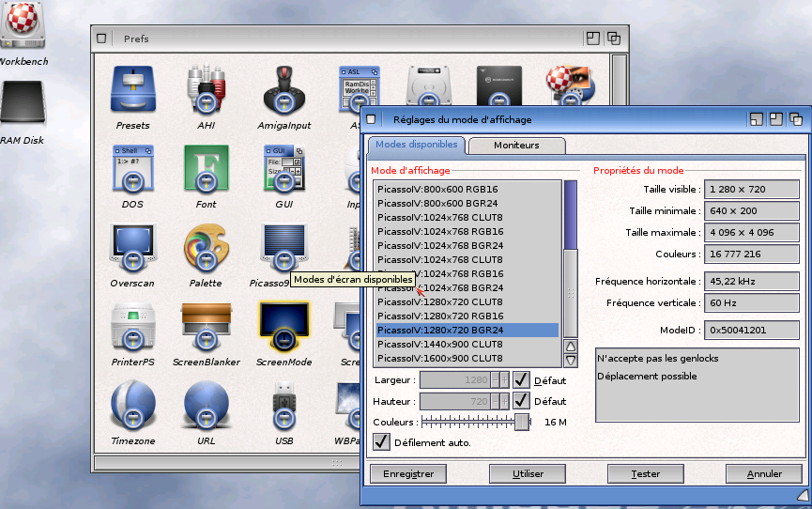
Task: Click the Utiliser button
Action: [x=528, y=473]
